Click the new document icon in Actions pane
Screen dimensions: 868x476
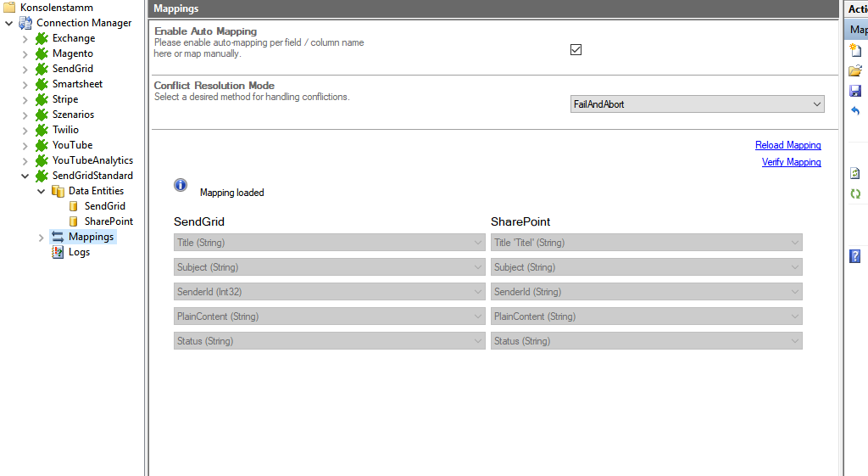(855, 50)
